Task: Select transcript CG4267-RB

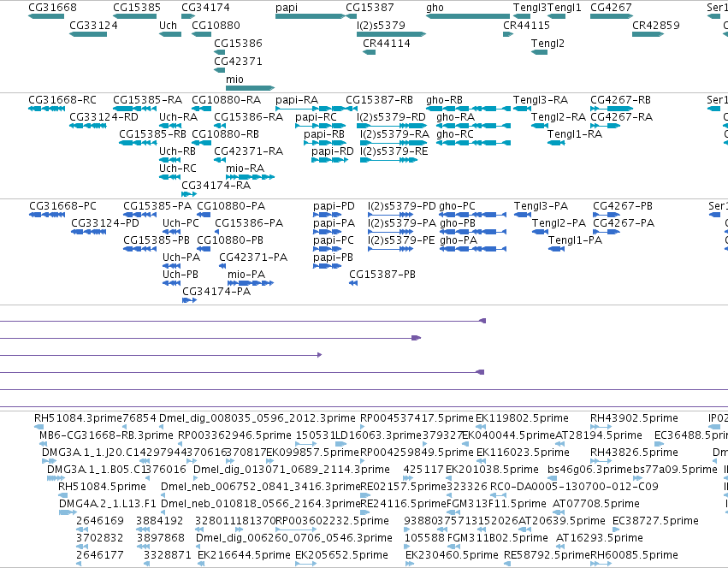Action: click(x=620, y=100)
